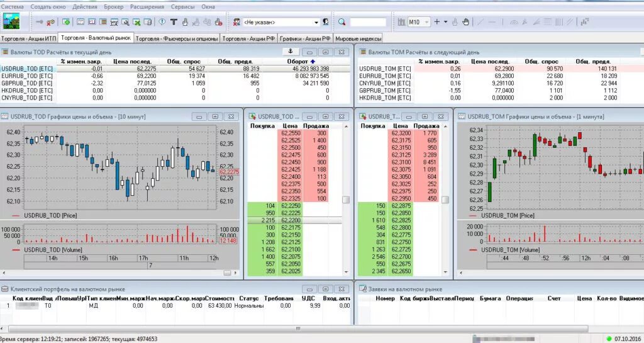Click the green connection status indicator
644x343 pixels.
coord(608,339)
